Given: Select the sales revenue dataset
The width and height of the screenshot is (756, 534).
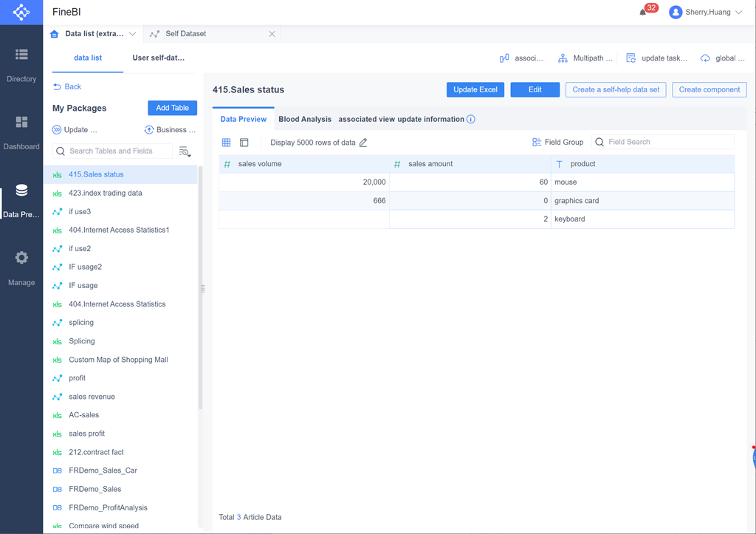Looking at the screenshot, I should coord(120,397).
